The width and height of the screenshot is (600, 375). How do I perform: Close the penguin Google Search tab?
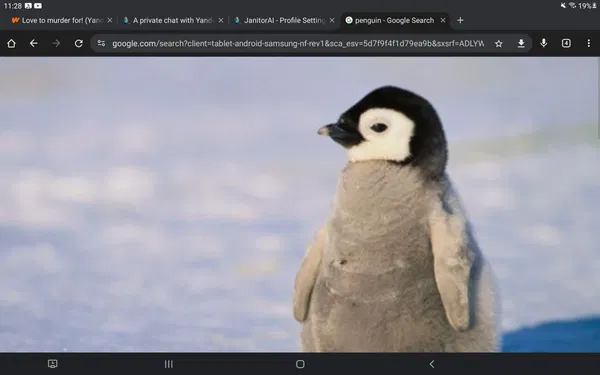[443, 20]
